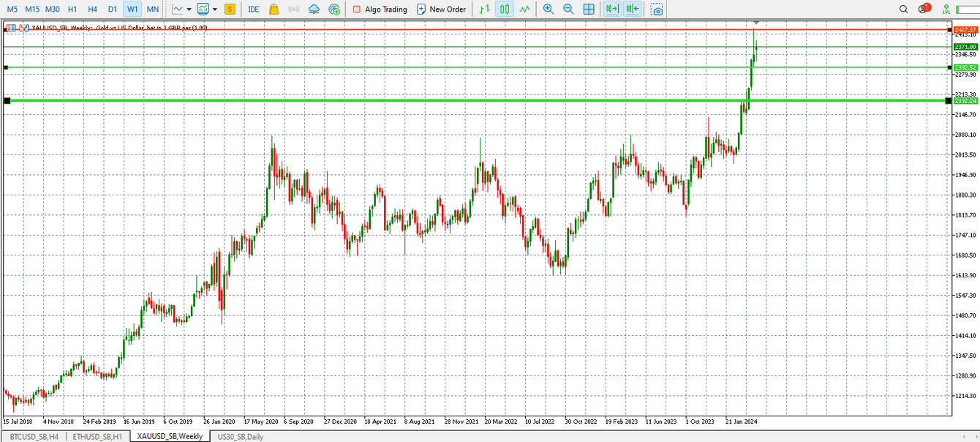The width and height of the screenshot is (980, 442).
Task: Open the IDE MetaEditor
Action: click(x=253, y=10)
